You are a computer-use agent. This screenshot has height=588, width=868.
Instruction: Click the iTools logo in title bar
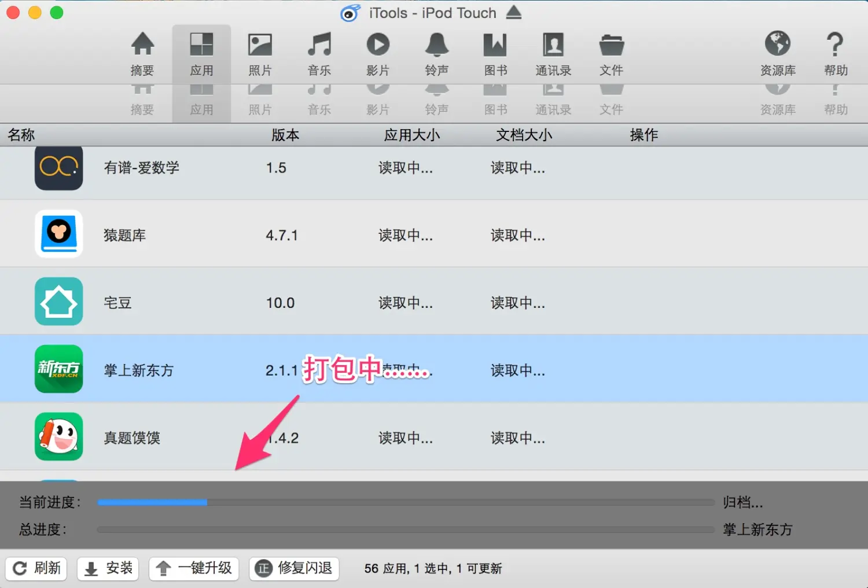(x=350, y=13)
